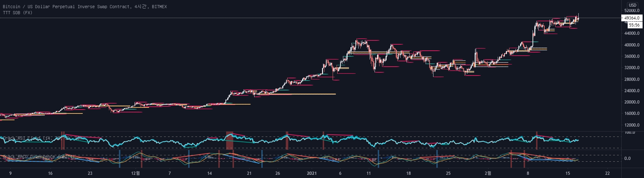Click the 14 date on time axis
The width and height of the screenshot is (644, 178).
click(x=209, y=173)
